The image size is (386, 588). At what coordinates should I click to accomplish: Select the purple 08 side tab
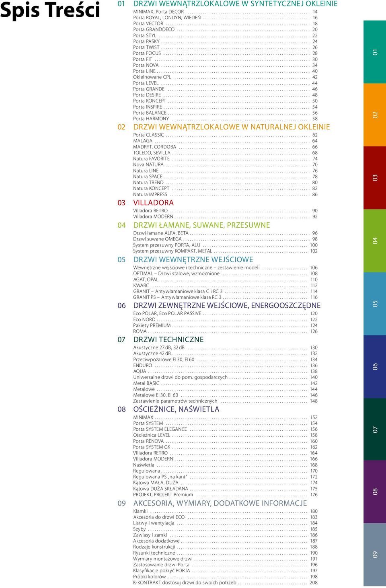point(375,491)
